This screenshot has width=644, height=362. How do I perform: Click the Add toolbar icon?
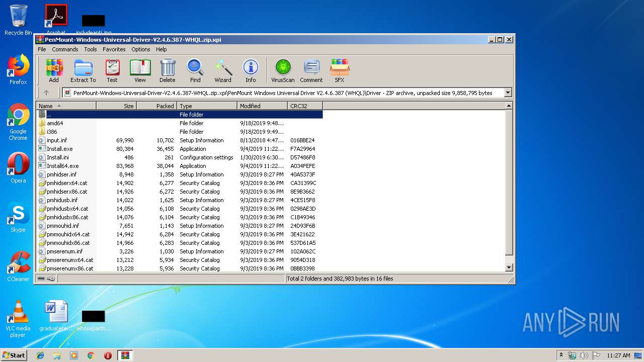point(54,70)
